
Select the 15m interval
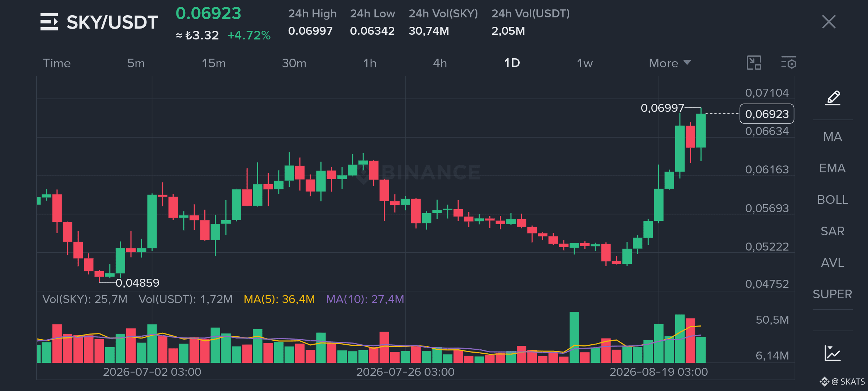(214, 63)
